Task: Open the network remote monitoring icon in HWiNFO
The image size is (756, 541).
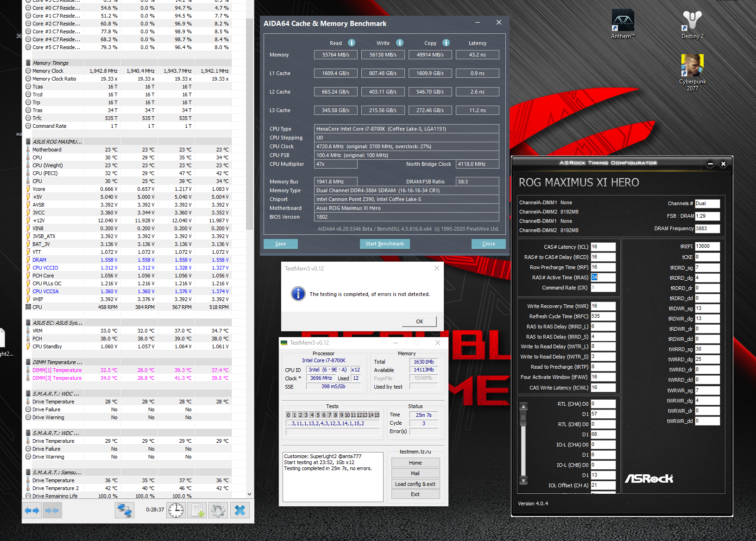Action: coord(125,510)
